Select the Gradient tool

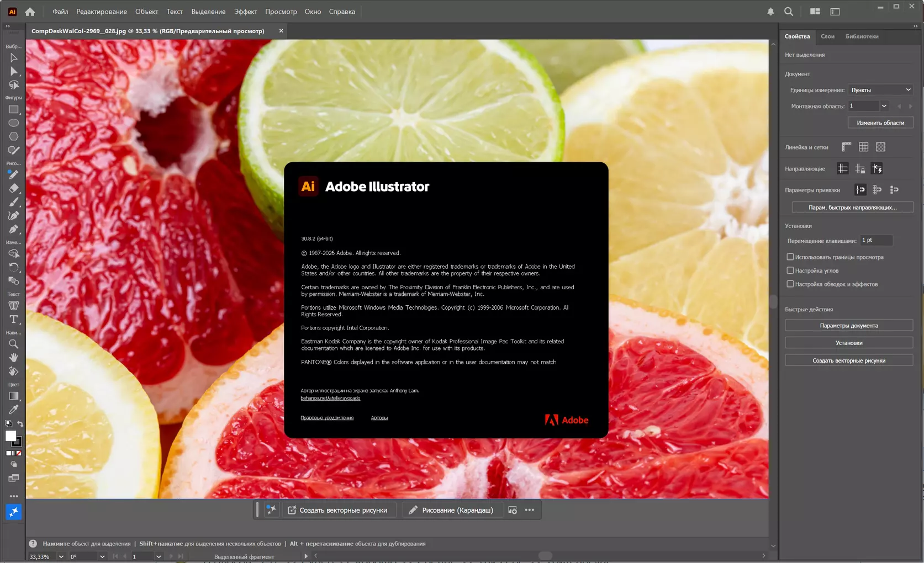click(14, 396)
